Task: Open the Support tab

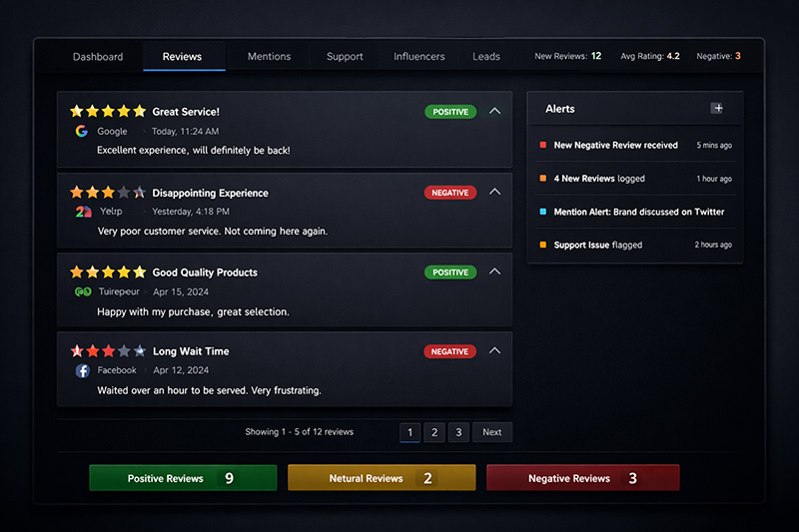Action: click(345, 57)
